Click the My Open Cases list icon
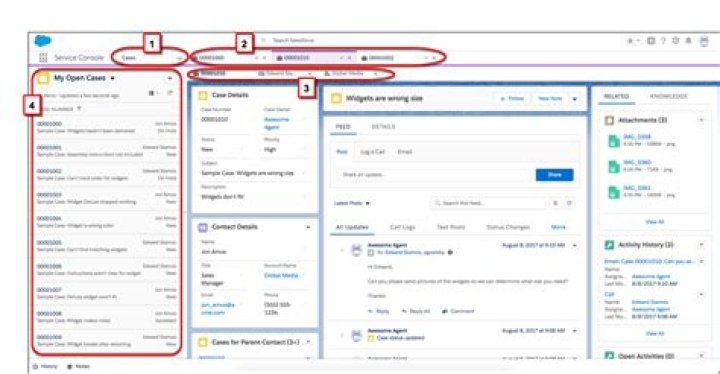720x374 pixels. (x=43, y=78)
